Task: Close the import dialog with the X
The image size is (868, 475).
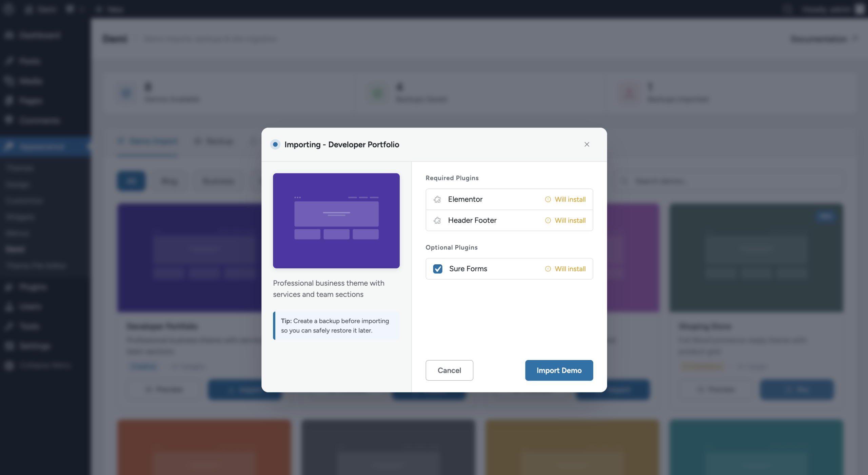Action: (587, 145)
